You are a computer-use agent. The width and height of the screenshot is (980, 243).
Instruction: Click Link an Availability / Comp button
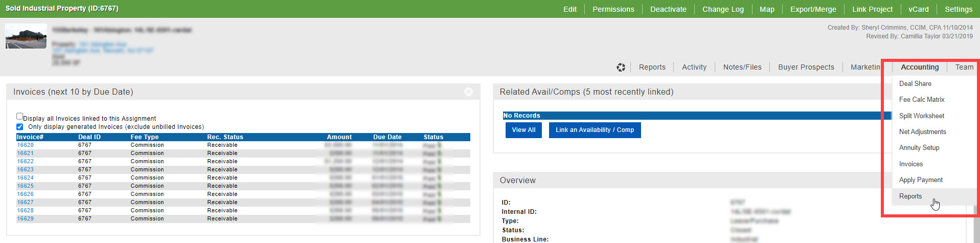point(595,130)
